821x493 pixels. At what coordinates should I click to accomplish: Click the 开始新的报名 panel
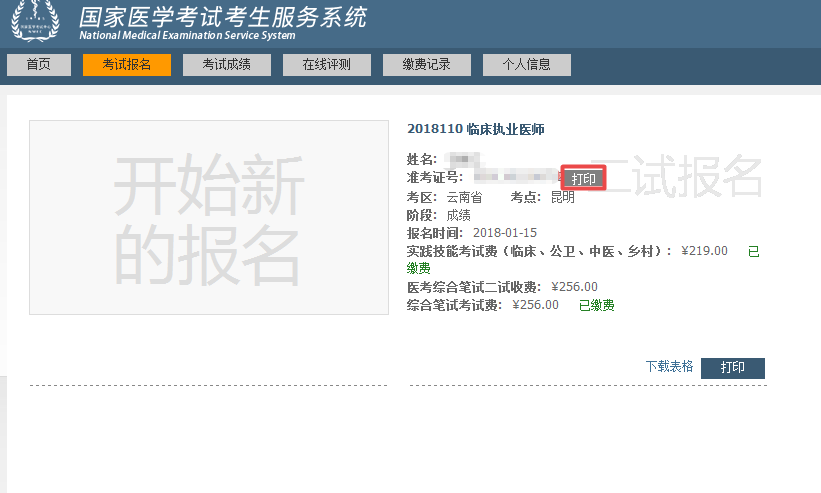(208, 217)
